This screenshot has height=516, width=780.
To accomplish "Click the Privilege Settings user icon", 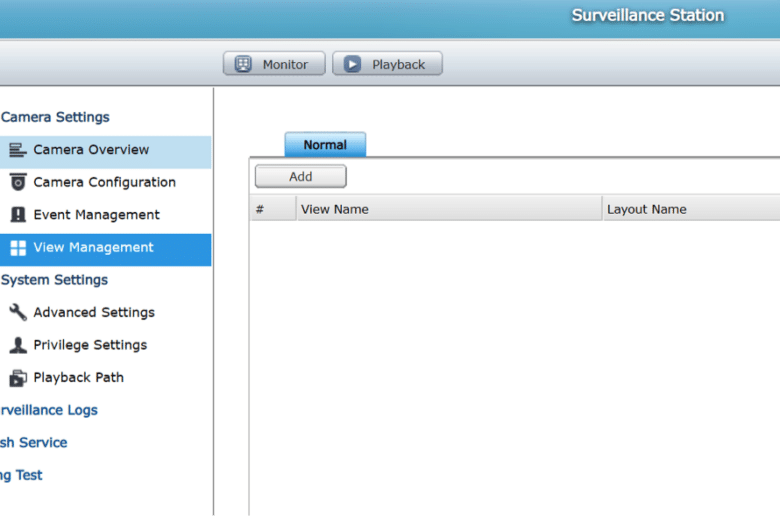I will click(18, 345).
